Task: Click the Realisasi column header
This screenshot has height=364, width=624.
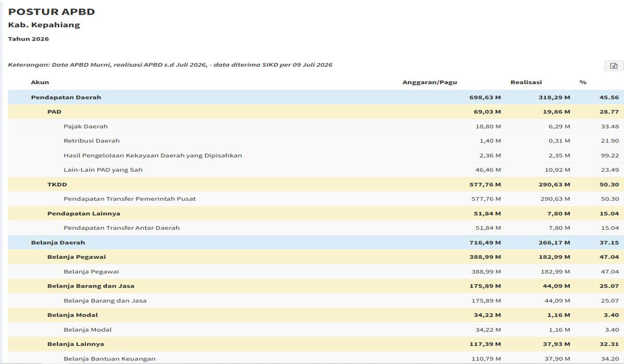Action: click(x=526, y=82)
